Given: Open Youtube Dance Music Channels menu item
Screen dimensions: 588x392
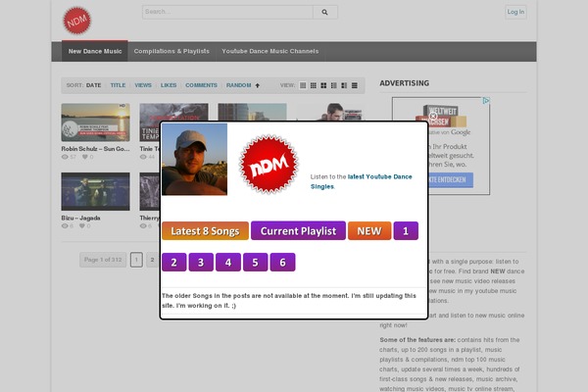Looking at the screenshot, I should point(270,51).
